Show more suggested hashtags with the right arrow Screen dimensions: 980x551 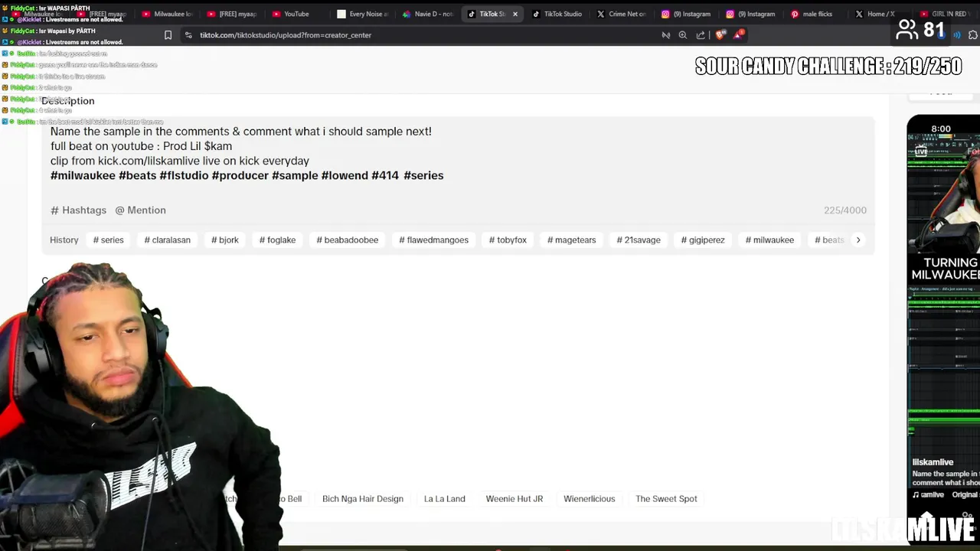click(x=858, y=240)
